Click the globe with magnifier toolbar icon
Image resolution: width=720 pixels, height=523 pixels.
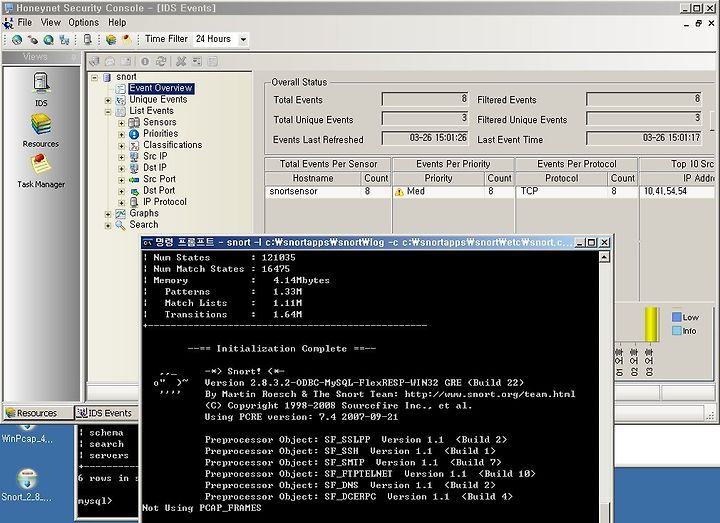pos(49,40)
